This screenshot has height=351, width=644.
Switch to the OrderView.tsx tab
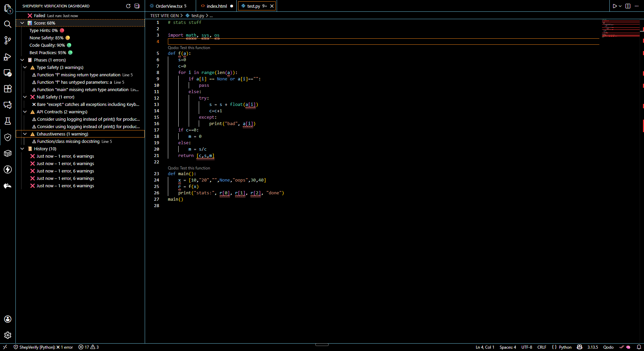(169, 6)
